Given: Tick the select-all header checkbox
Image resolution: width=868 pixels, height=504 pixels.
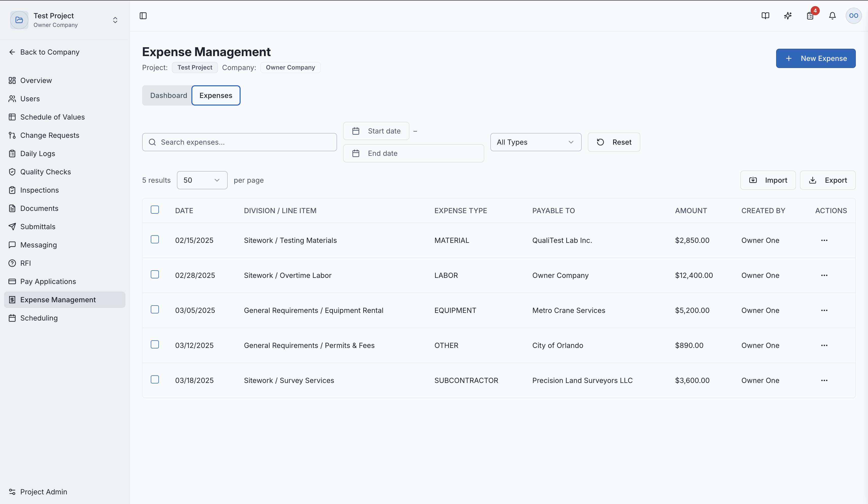Looking at the screenshot, I should [155, 209].
